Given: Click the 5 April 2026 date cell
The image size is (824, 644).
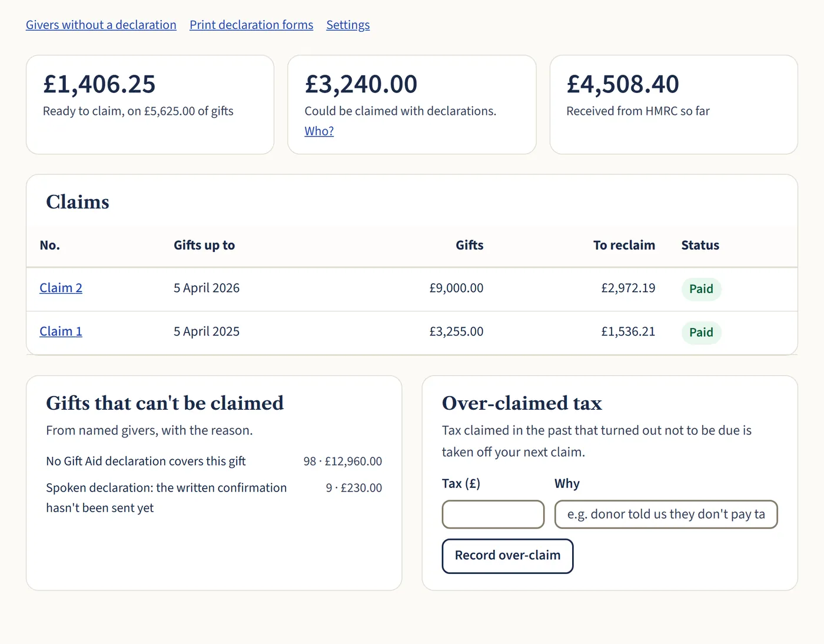Looking at the screenshot, I should (207, 288).
